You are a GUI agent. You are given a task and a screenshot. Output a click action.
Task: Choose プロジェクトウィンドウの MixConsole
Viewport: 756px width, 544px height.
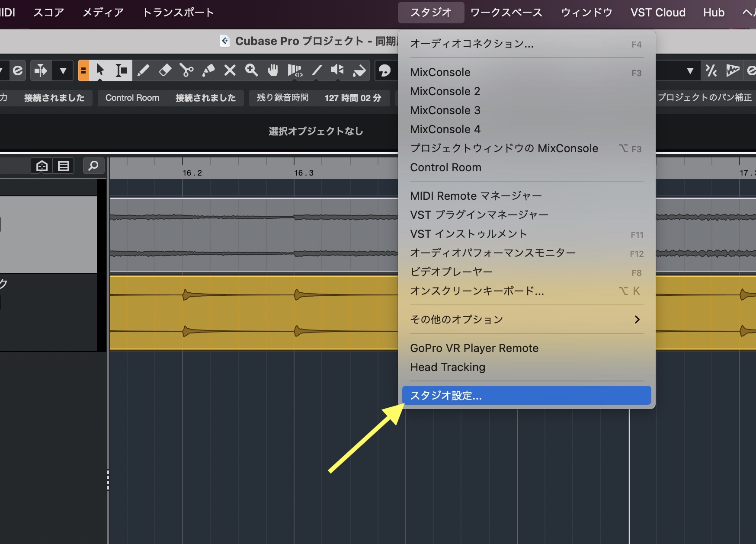click(526, 148)
